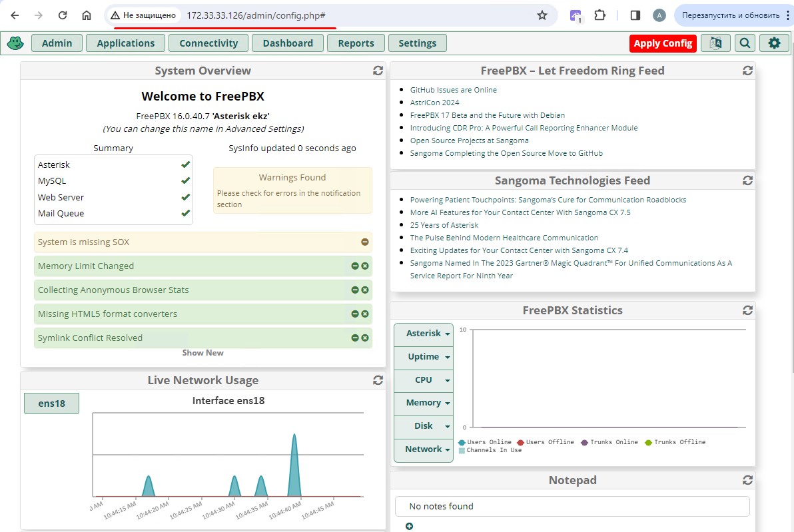Image resolution: width=794 pixels, height=532 pixels.
Task: Dismiss the Memory Limit Changed notification
Action: tap(365, 266)
